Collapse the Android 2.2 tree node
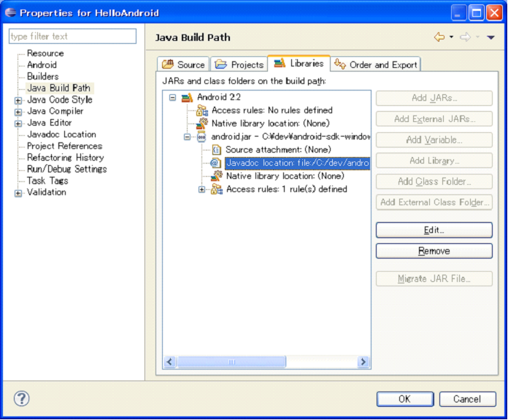 [x=173, y=98]
